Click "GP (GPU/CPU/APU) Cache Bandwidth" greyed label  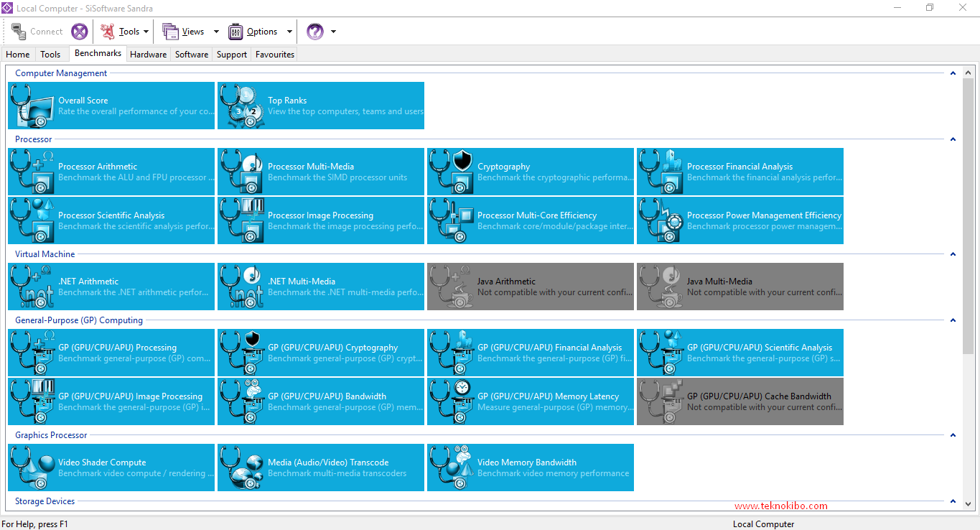759,396
